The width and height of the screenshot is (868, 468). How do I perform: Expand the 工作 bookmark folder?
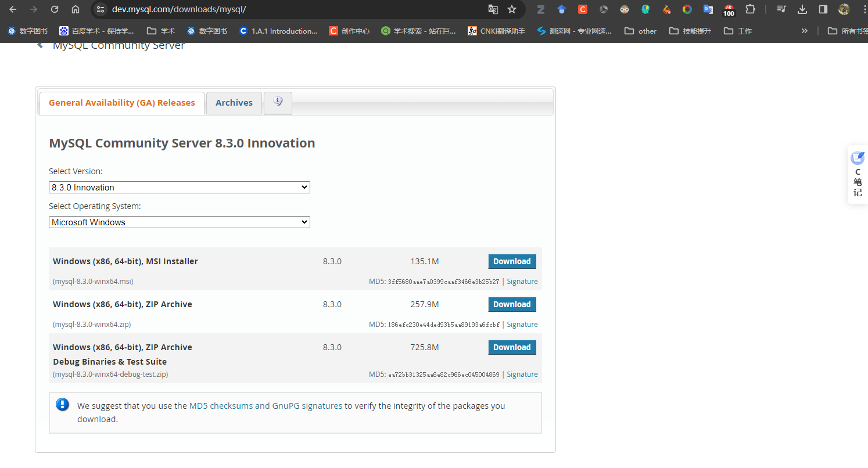tap(738, 31)
